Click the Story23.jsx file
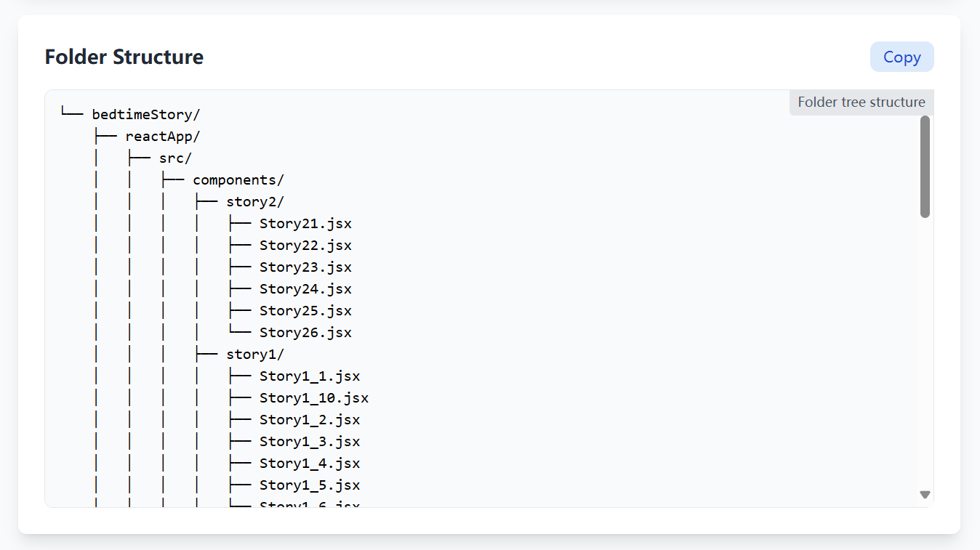The width and height of the screenshot is (980, 550). (x=305, y=267)
